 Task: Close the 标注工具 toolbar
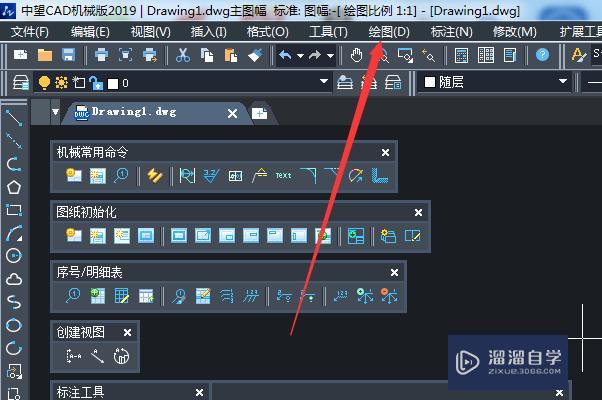(199, 393)
